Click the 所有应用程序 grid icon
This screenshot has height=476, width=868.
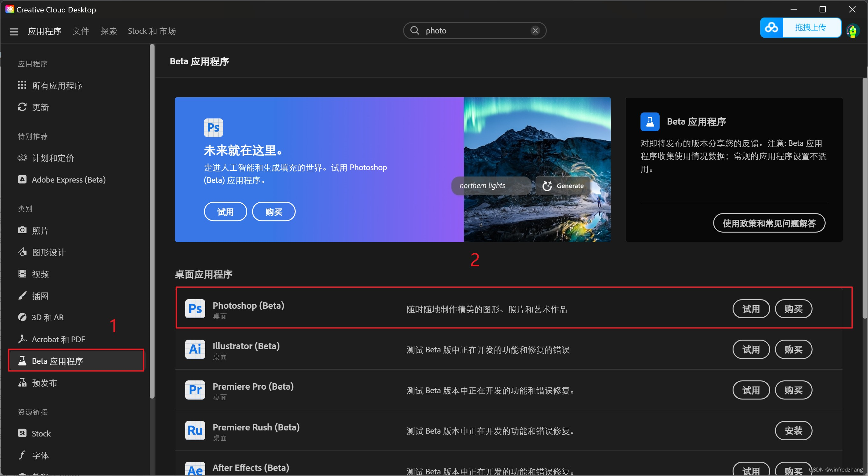22,85
